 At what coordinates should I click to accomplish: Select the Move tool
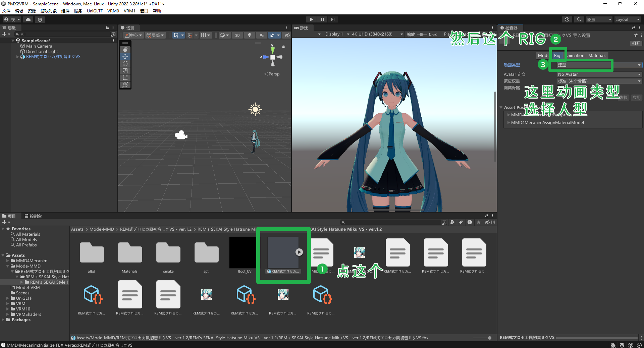pos(125,57)
